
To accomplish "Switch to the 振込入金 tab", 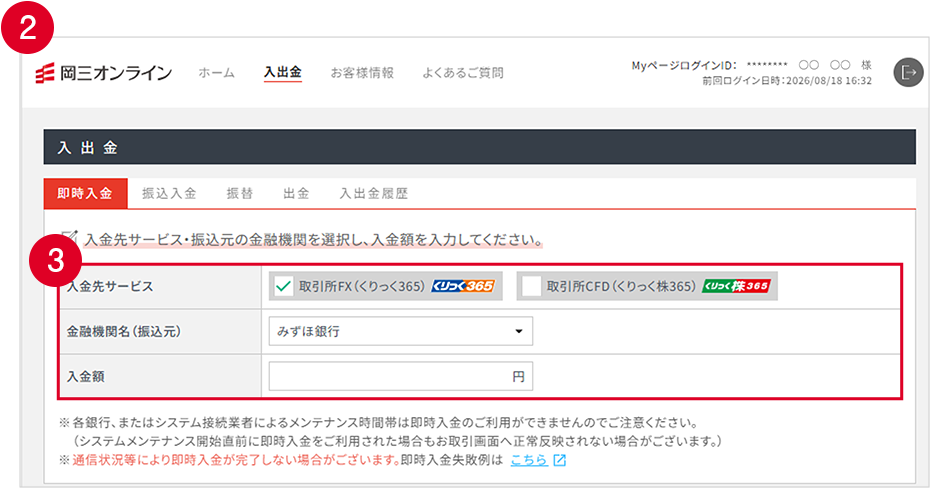I will point(169,193).
